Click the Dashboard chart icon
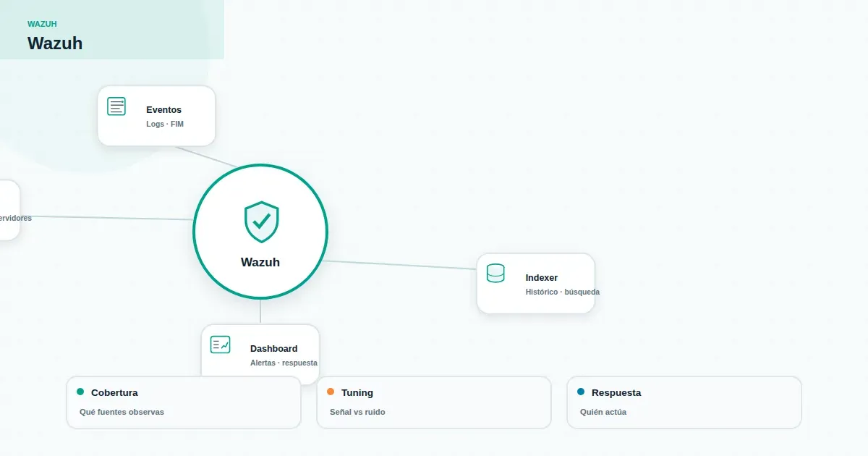 (220, 345)
